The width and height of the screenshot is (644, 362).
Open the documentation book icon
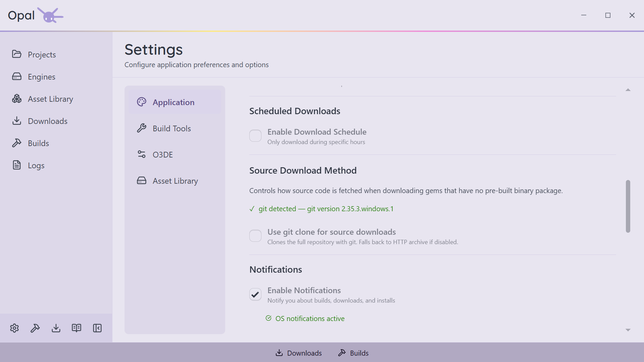77,328
